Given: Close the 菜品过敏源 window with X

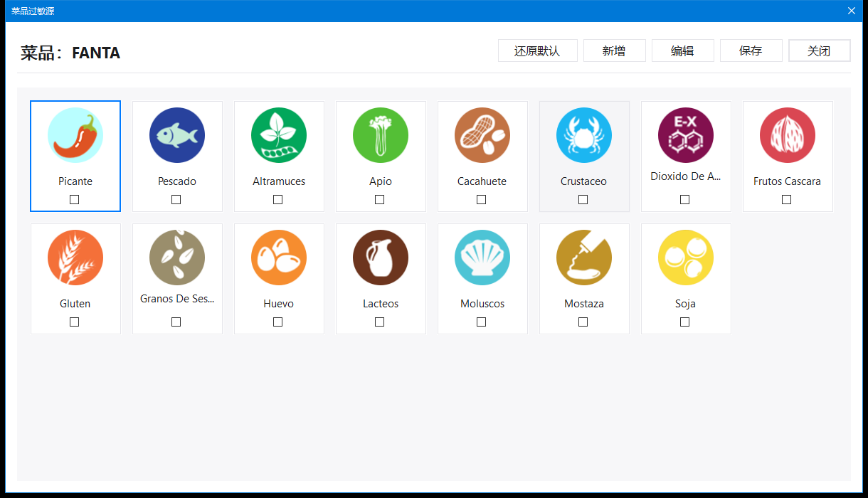Looking at the screenshot, I should tap(852, 11).
